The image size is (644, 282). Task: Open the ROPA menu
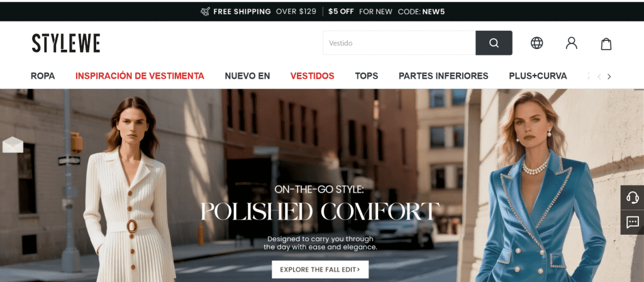point(43,76)
